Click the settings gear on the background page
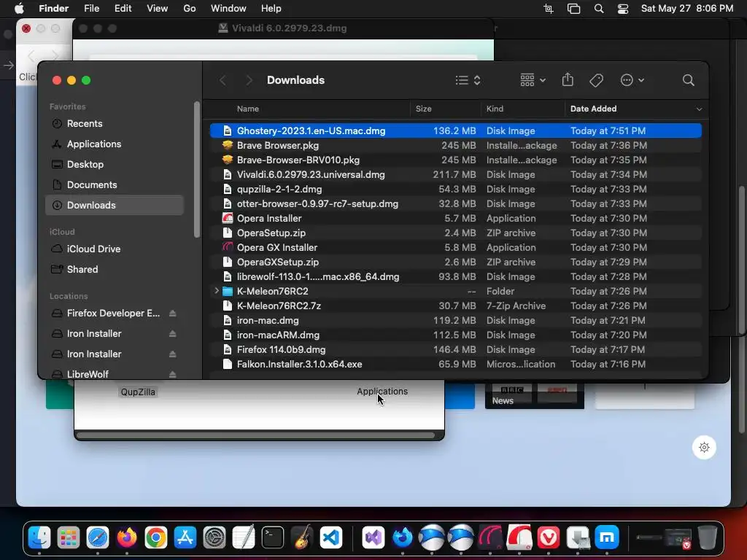Image resolution: width=747 pixels, height=560 pixels. click(704, 447)
